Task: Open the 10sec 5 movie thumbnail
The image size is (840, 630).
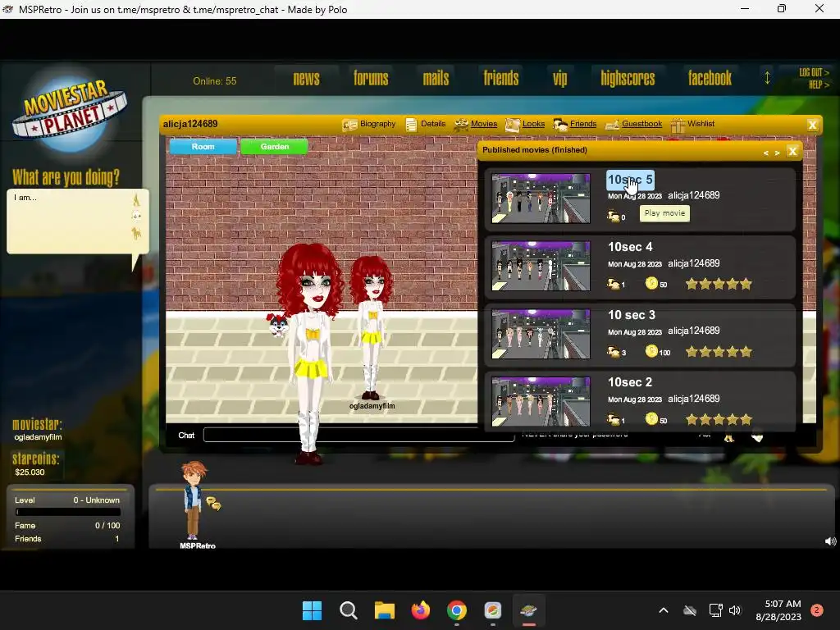Action: click(x=541, y=198)
